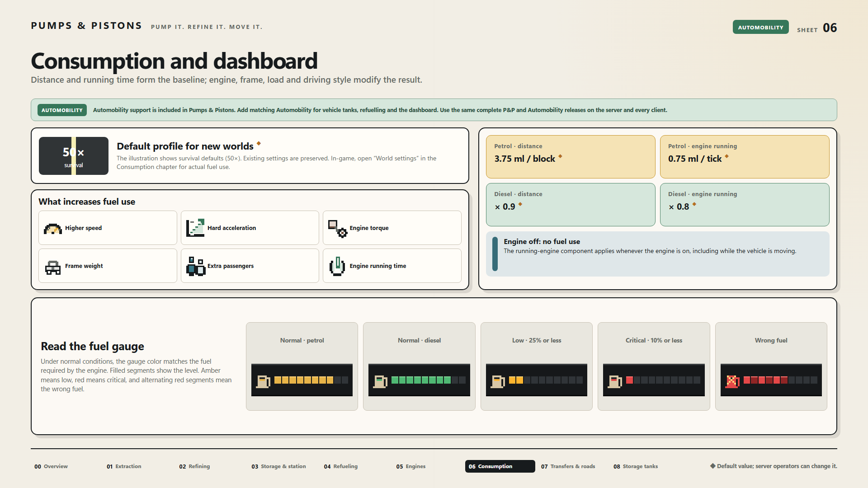The width and height of the screenshot is (868, 488).
Task: Click the Automobility badge in the header
Action: (x=760, y=27)
